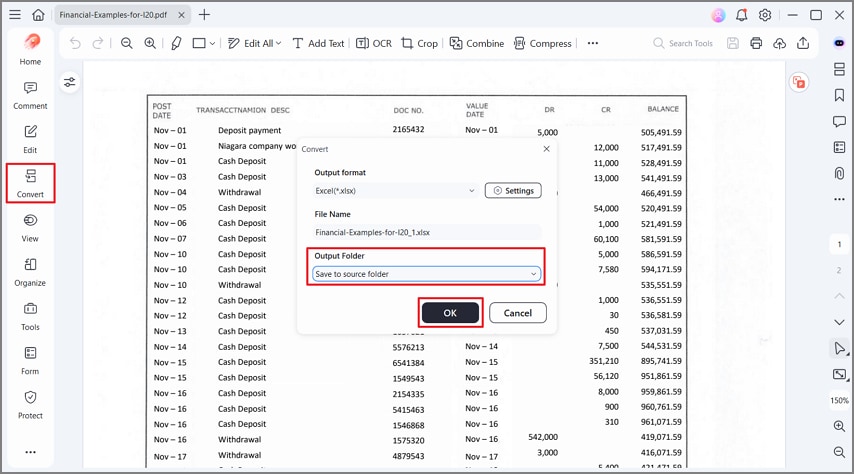Edit the File Name field

pyautogui.click(x=427, y=232)
